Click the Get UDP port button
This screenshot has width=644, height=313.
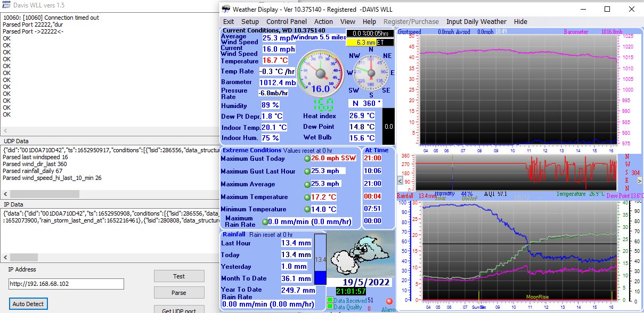(x=179, y=309)
